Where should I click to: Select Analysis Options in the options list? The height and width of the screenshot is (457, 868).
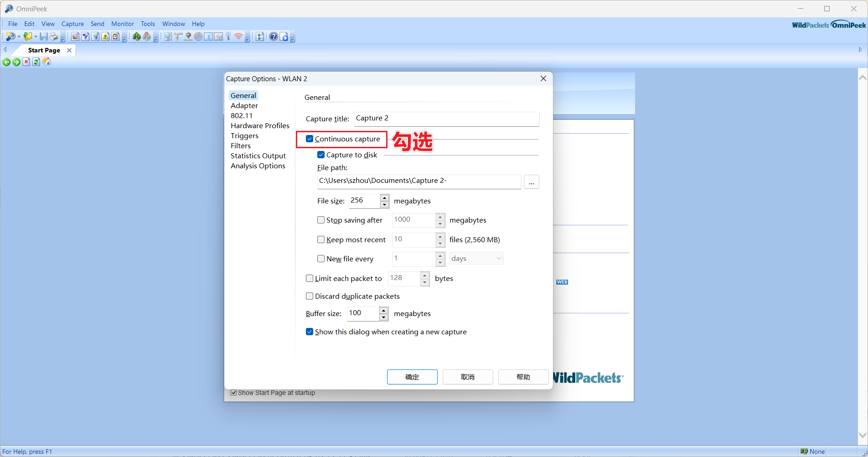pyautogui.click(x=258, y=166)
